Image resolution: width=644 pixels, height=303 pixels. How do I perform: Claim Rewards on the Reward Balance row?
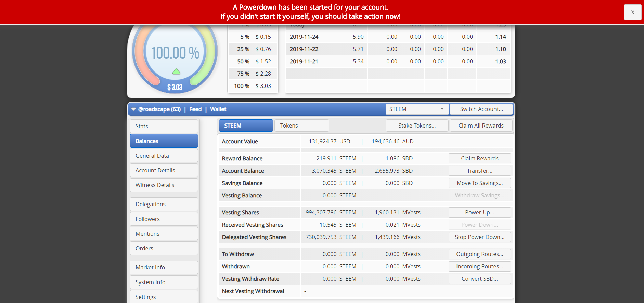tap(480, 158)
